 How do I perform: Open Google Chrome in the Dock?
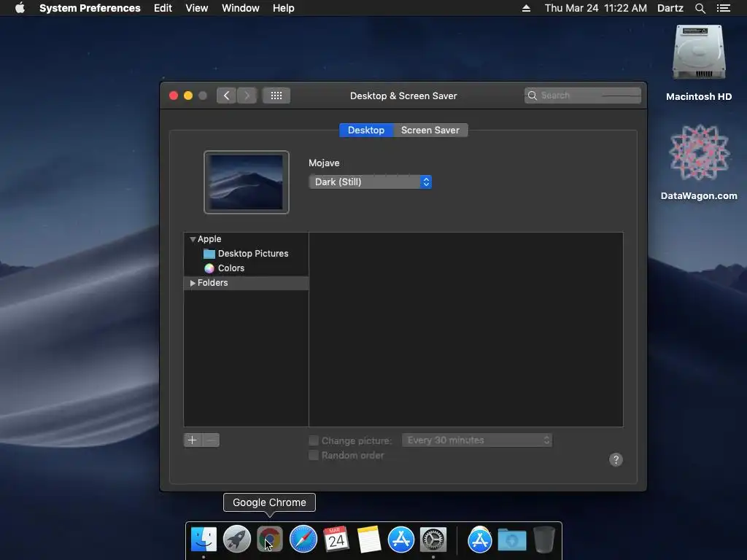coord(270,539)
